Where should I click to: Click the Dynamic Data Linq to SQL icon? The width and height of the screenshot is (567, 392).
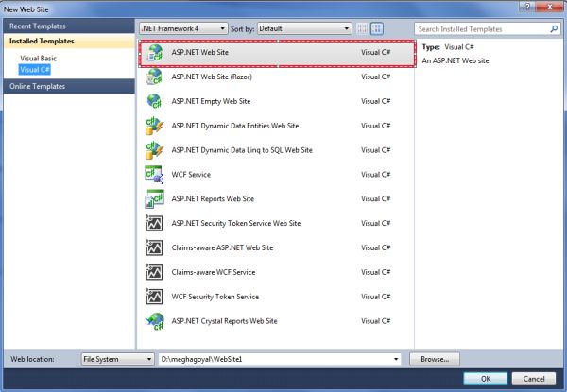[x=154, y=150]
